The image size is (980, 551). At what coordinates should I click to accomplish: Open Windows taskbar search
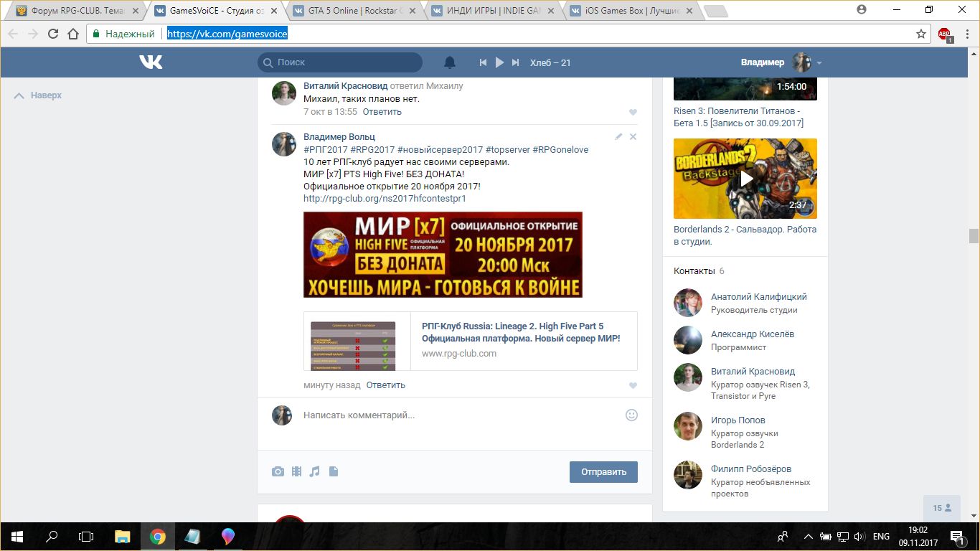click(52, 536)
